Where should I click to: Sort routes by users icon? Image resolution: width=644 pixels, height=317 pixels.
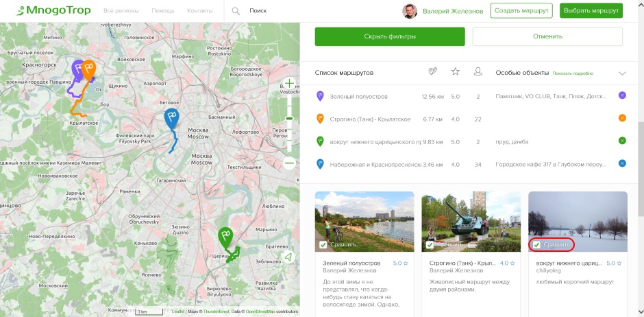tap(478, 71)
